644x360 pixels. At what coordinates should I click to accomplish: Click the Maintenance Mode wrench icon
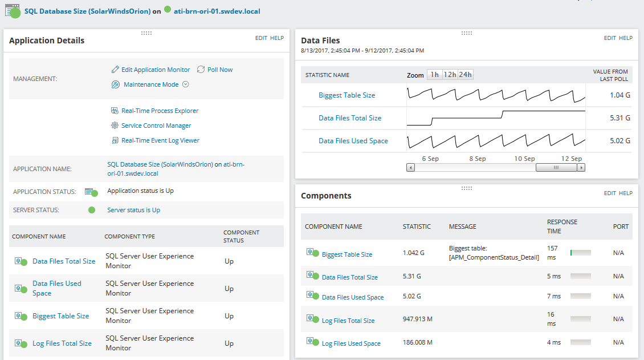coord(115,84)
